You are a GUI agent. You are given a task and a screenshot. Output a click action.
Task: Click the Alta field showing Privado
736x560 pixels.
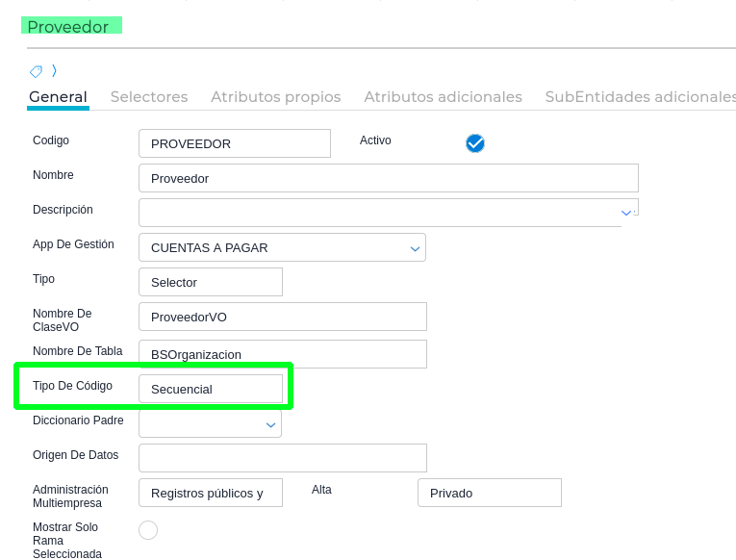coord(489,493)
